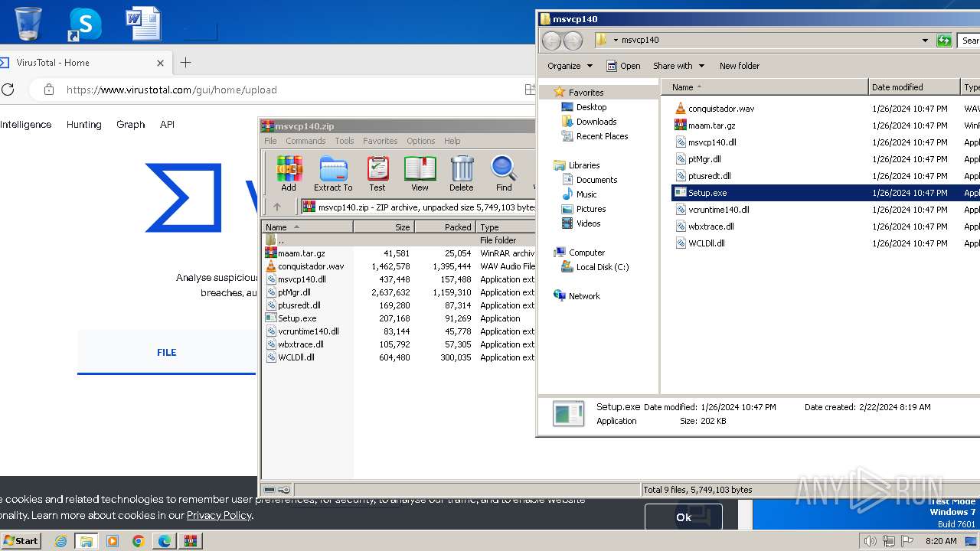This screenshot has height=551, width=980.
Task: Select Network in navigation pane
Action: click(584, 296)
